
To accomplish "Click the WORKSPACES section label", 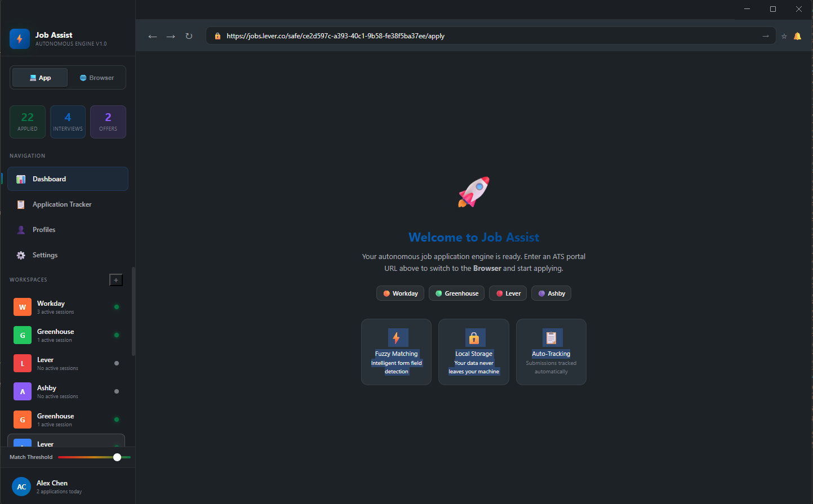I will pyautogui.click(x=28, y=280).
